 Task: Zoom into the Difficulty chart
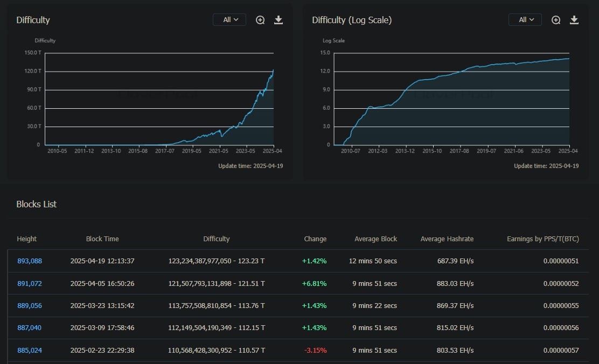(260, 20)
